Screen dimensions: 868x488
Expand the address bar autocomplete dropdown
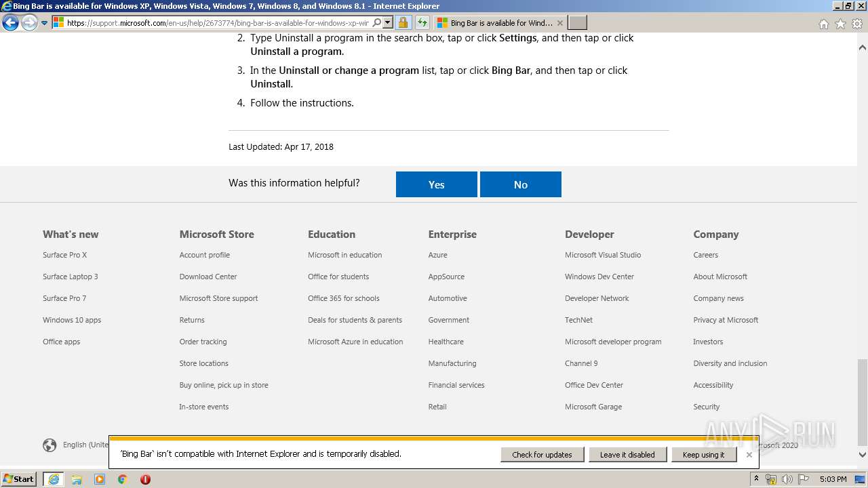tap(388, 23)
